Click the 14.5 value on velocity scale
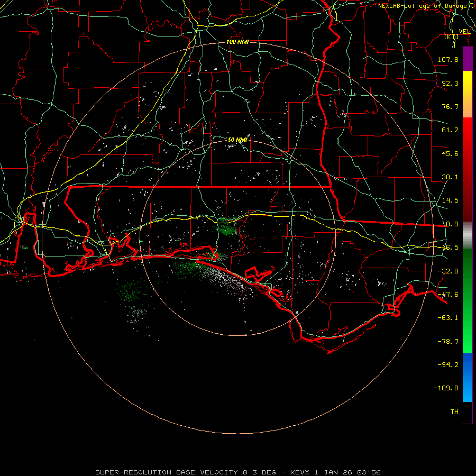The width and height of the screenshot is (476, 476). click(450, 200)
